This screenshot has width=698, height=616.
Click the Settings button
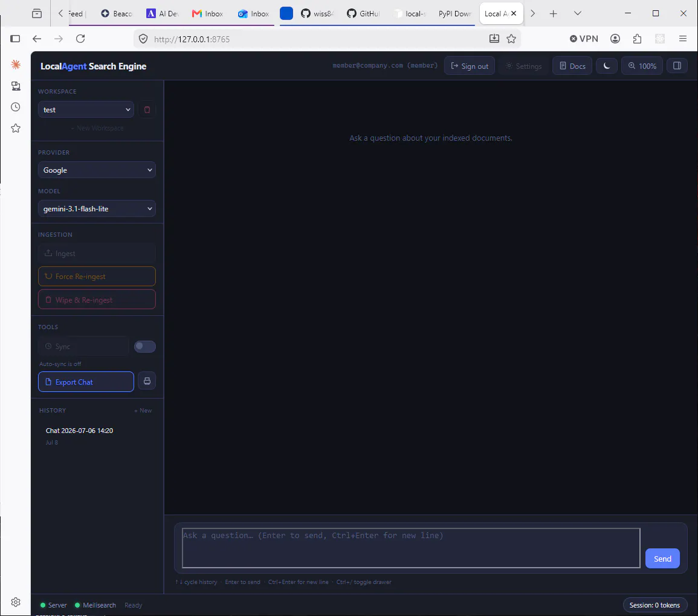[523, 66]
